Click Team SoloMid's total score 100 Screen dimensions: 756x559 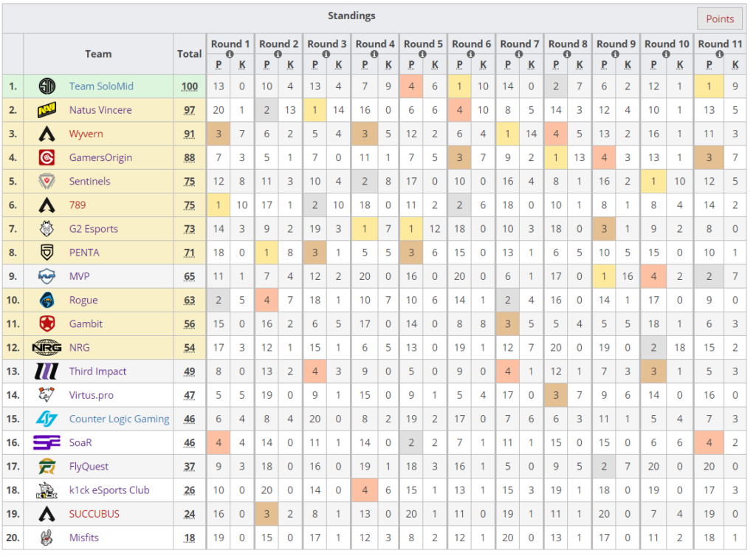click(190, 86)
